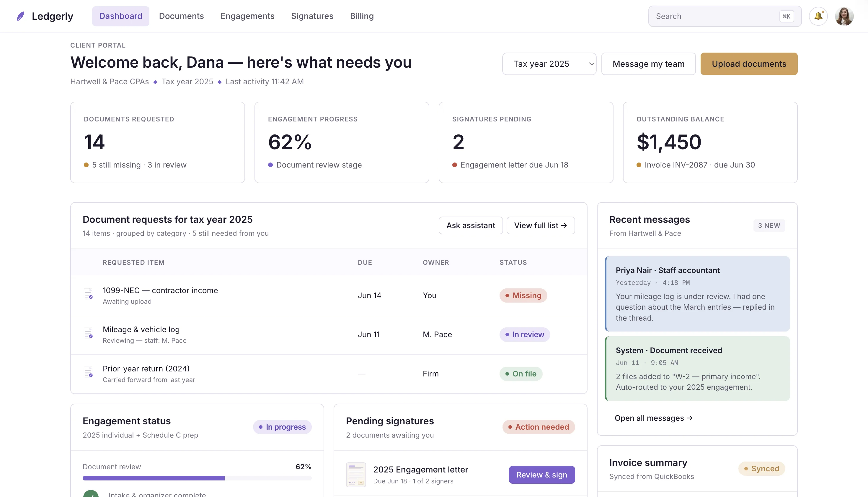This screenshot has height=497, width=868.
Task: Click the Document review progress bar
Action: pos(197,478)
